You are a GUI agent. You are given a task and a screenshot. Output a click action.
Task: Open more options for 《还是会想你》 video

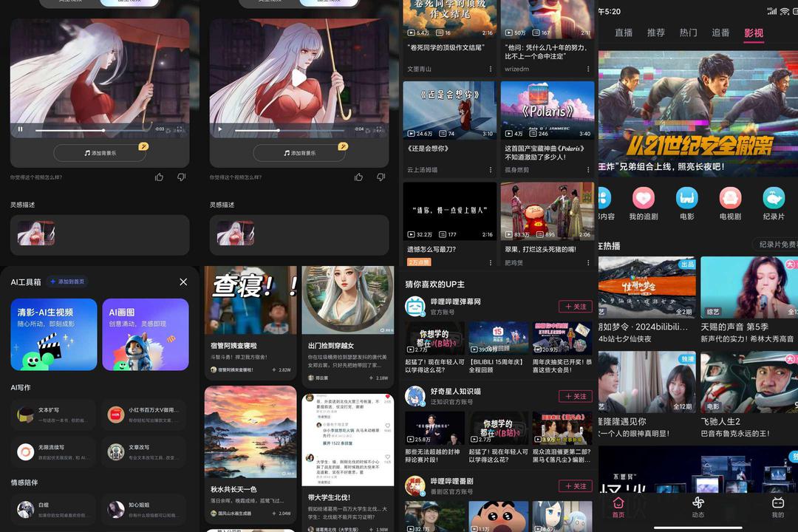pos(491,170)
